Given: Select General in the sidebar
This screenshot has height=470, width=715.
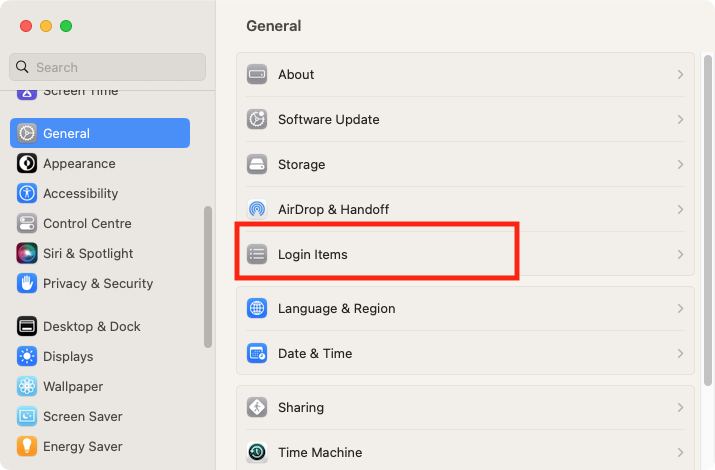Looking at the screenshot, I should click(100, 133).
